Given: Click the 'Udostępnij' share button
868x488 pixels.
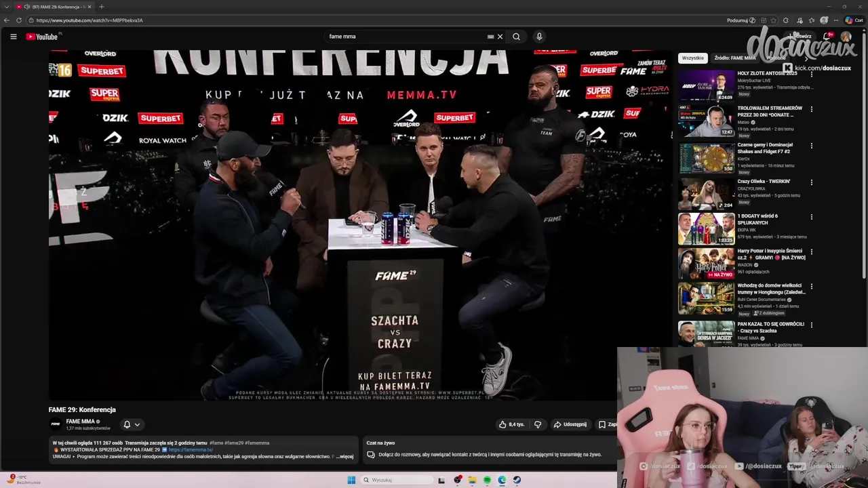Looking at the screenshot, I should [570, 424].
